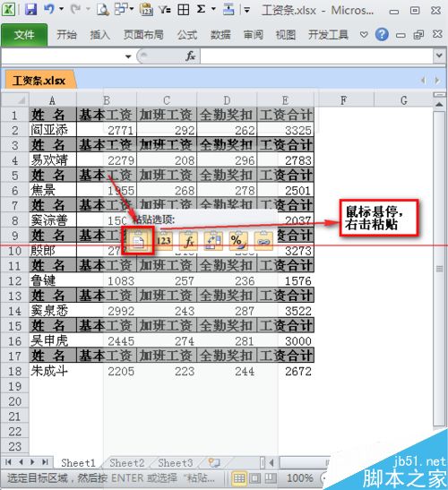
Task: Choose Paste Values (123) option
Action: 163,241
